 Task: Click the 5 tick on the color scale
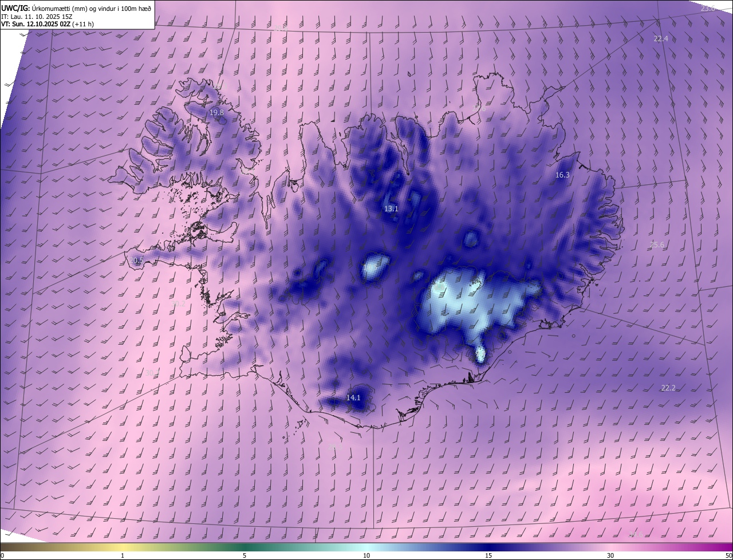coord(245,555)
